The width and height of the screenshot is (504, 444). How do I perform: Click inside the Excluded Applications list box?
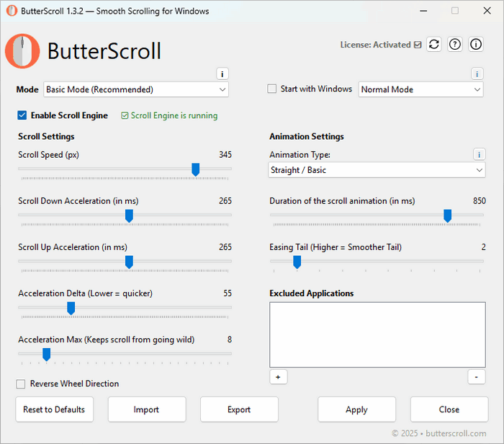[x=377, y=335]
